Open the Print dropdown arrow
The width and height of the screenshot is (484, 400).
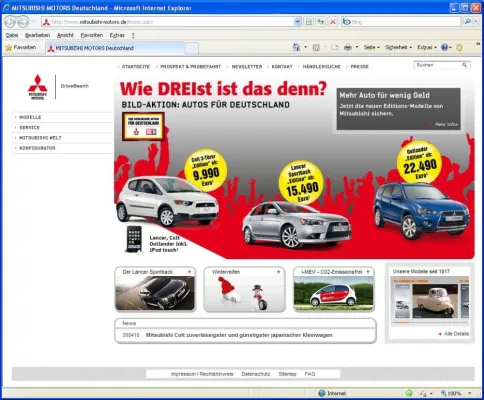357,48
